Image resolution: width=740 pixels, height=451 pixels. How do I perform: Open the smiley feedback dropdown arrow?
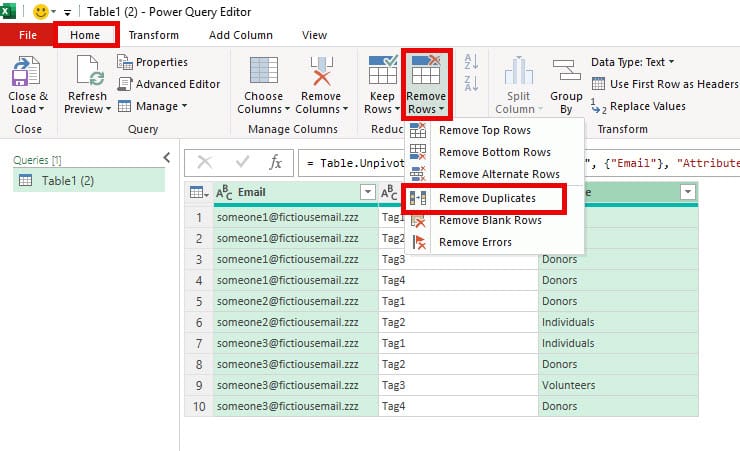[x=53, y=12]
